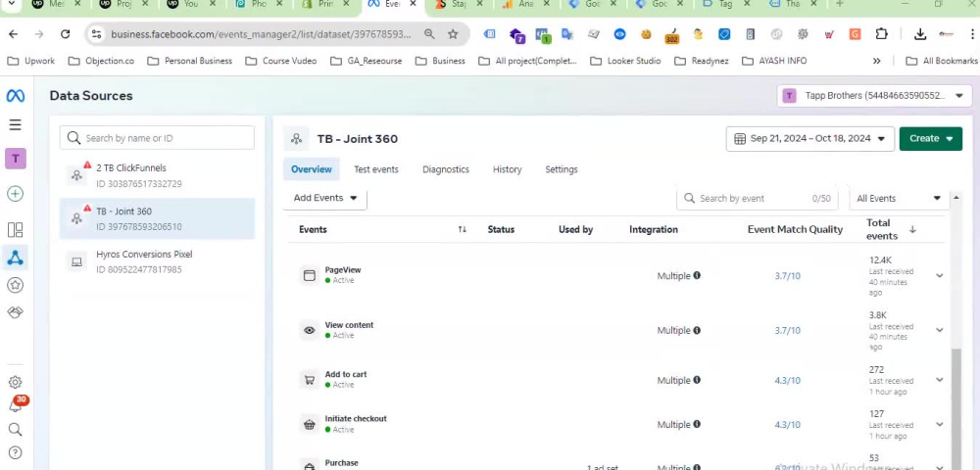Open Partner Integrations handshake icon
Viewport: 980px width, 470px height.
tap(16, 312)
